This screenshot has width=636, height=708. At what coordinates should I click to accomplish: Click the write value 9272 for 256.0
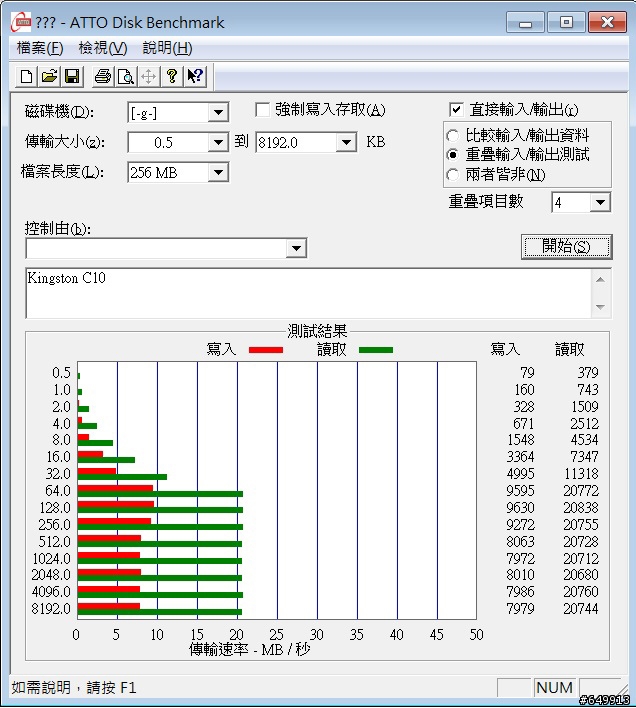520,525
